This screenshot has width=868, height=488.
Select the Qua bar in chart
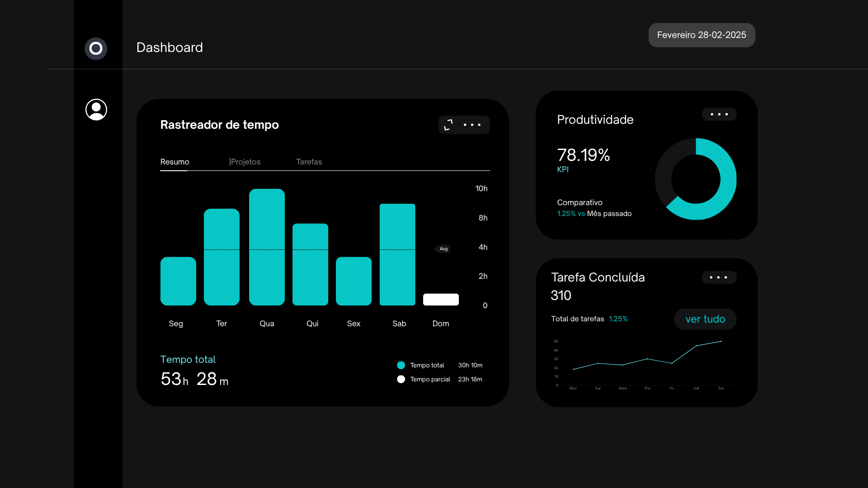267,247
